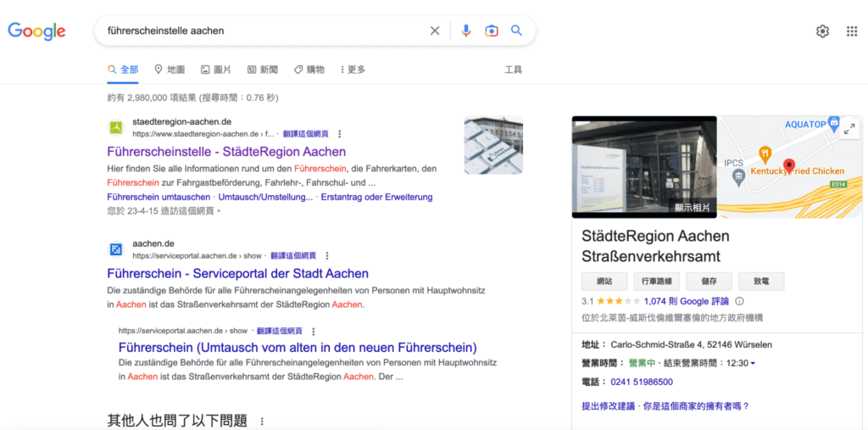Start voice search with microphone icon
Viewport: 868px width, 430px height.
coord(466,31)
